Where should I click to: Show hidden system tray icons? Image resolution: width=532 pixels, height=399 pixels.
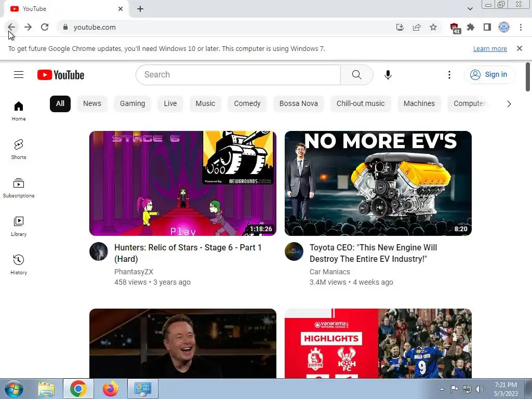(442, 389)
